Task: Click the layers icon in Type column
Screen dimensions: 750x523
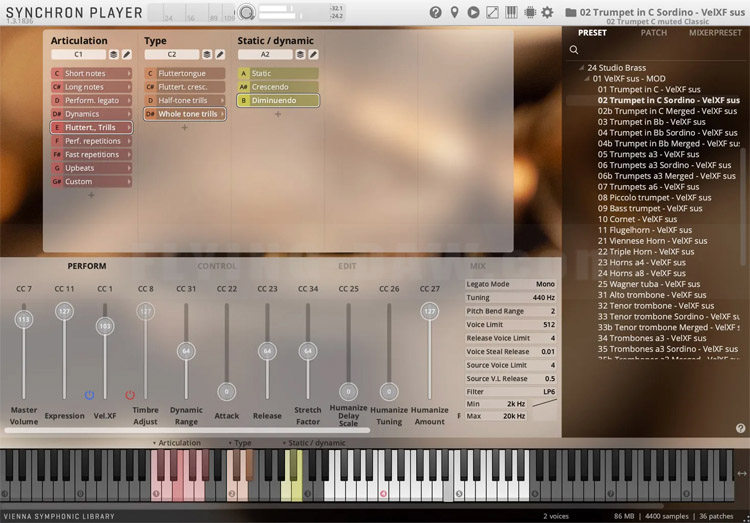Action: [x=207, y=55]
